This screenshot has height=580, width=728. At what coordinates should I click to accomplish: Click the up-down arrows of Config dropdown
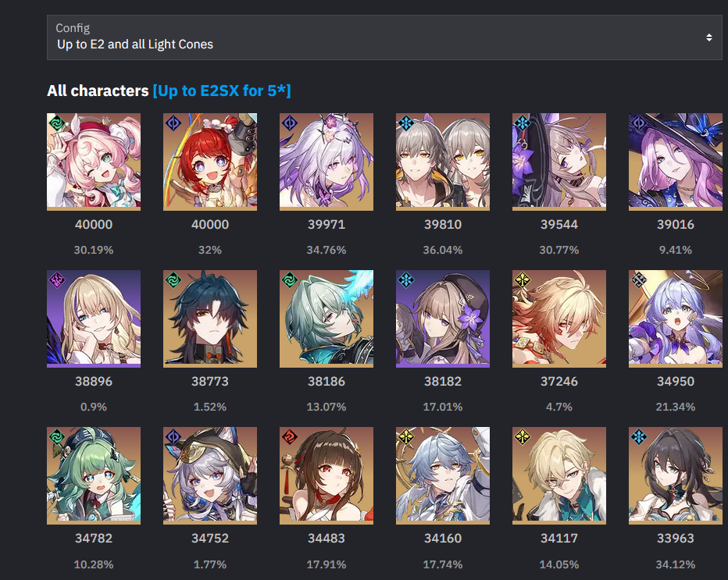point(709,37)
